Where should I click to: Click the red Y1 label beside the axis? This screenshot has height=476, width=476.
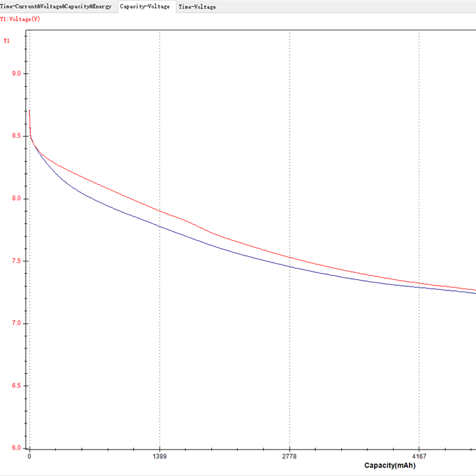(x=7, y=41)
